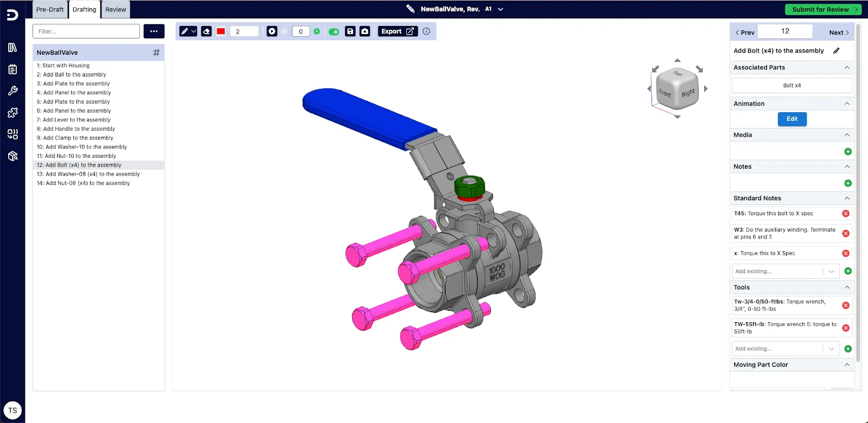
Task: Click the line width field showing 2
Action: point(244,31)
